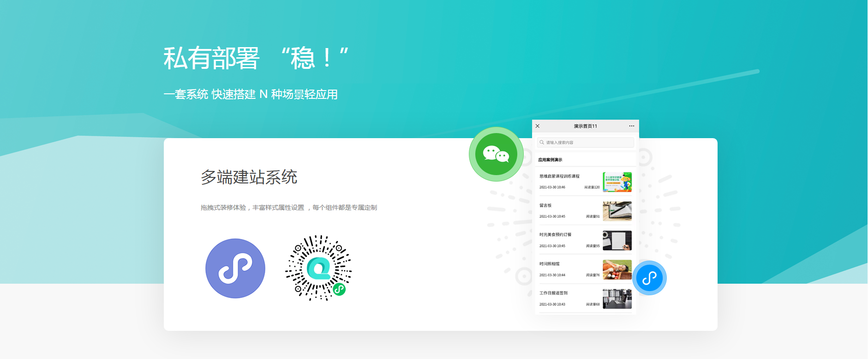Click the 留言板 notebook thumbnail
This screenshot has height=359, width=868.
click(x=617, y=211)
